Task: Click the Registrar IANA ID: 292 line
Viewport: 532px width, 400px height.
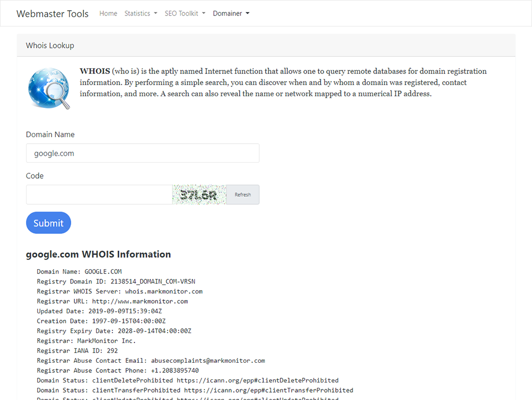Action: (x=77, y=351)
